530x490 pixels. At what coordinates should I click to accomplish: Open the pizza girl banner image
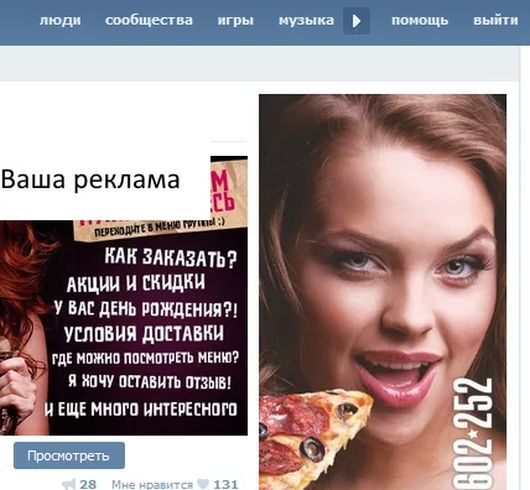[x=383, y=292]
